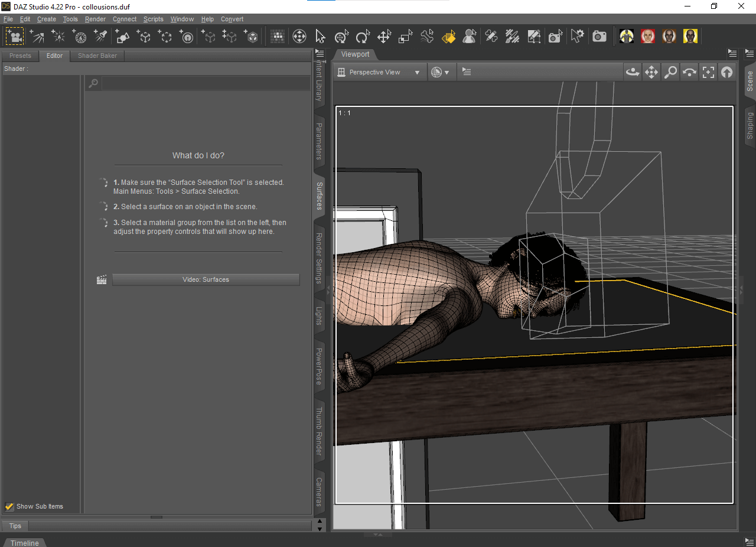Open the brick grid toolbar icon
This screenshot has width=756, height=547.
pyautogui.click(x=278, y=37)
